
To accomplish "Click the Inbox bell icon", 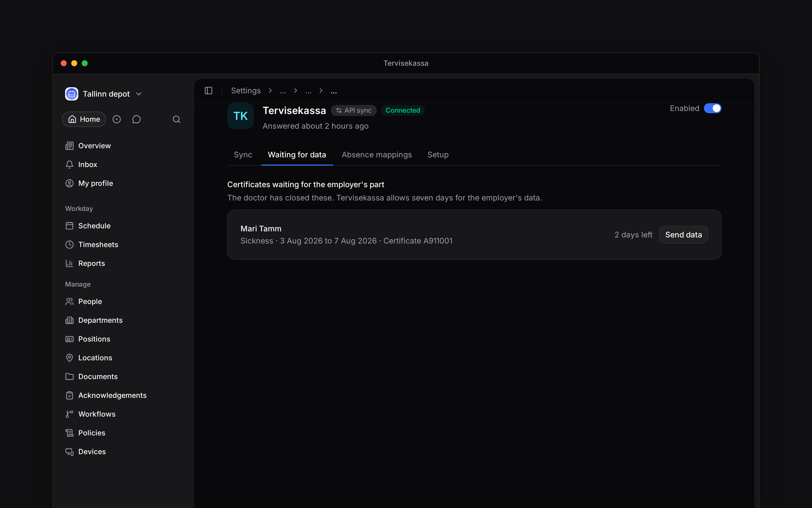I will coord(70,165).
